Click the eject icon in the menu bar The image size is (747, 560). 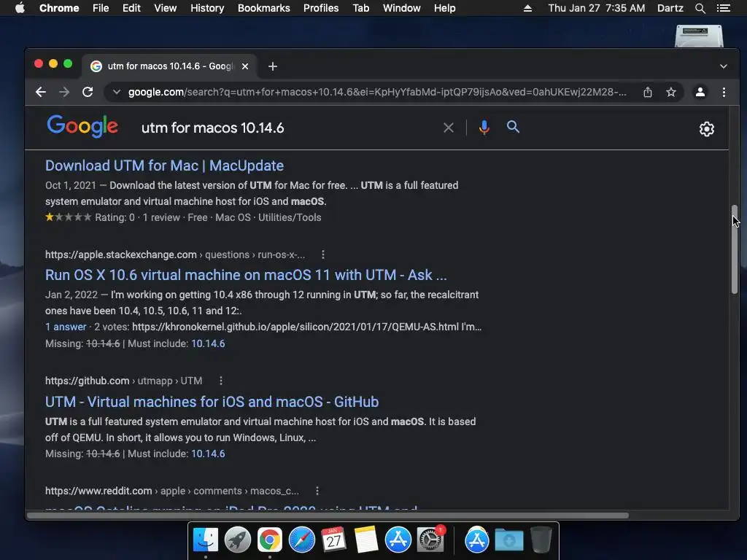[527, 8]
